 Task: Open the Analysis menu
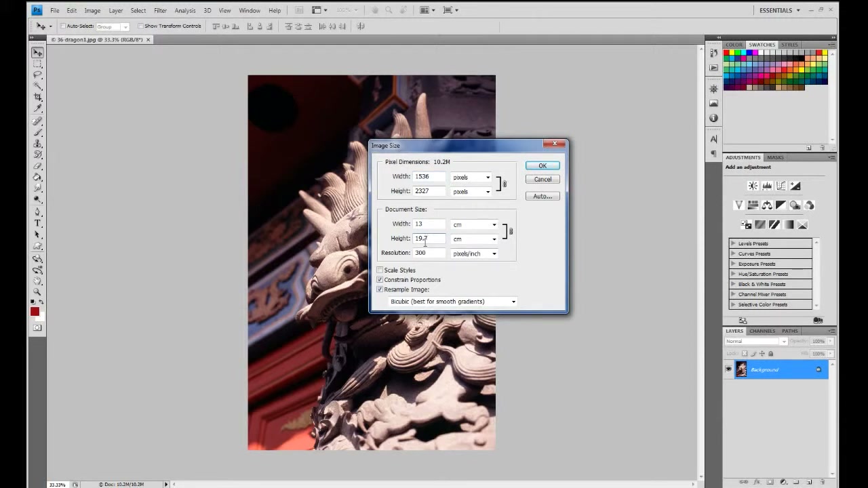185,10
